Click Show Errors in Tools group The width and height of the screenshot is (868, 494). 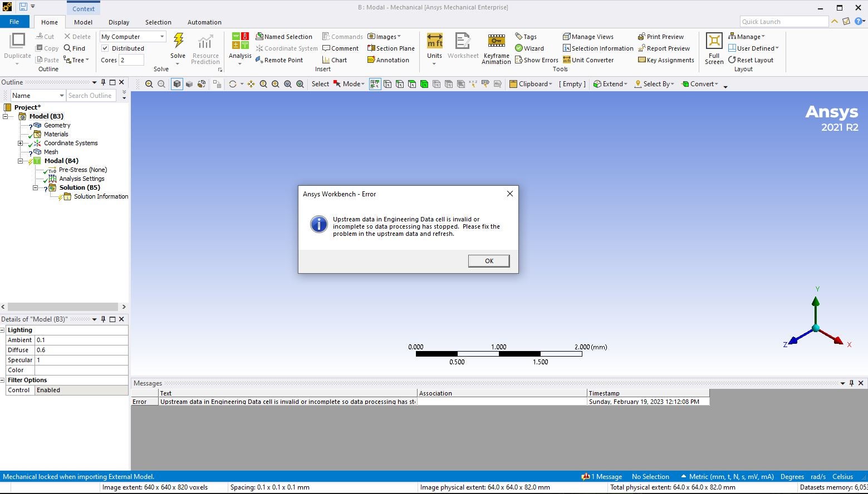536,60
